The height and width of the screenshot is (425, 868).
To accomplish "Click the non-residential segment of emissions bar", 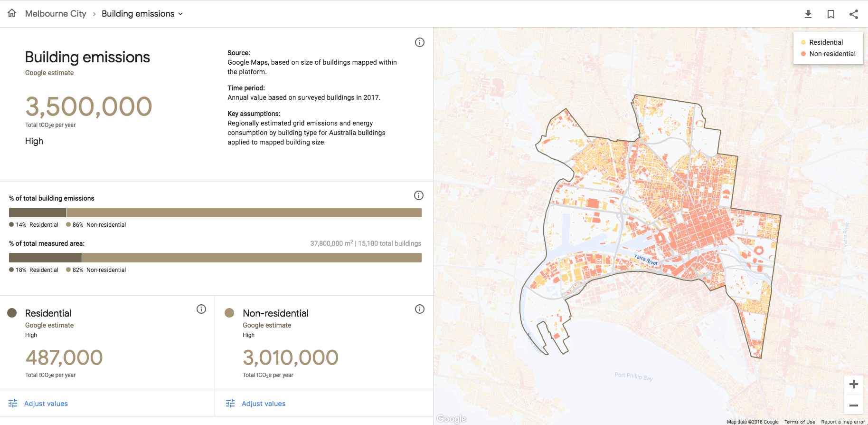I will tap(244, 212).
